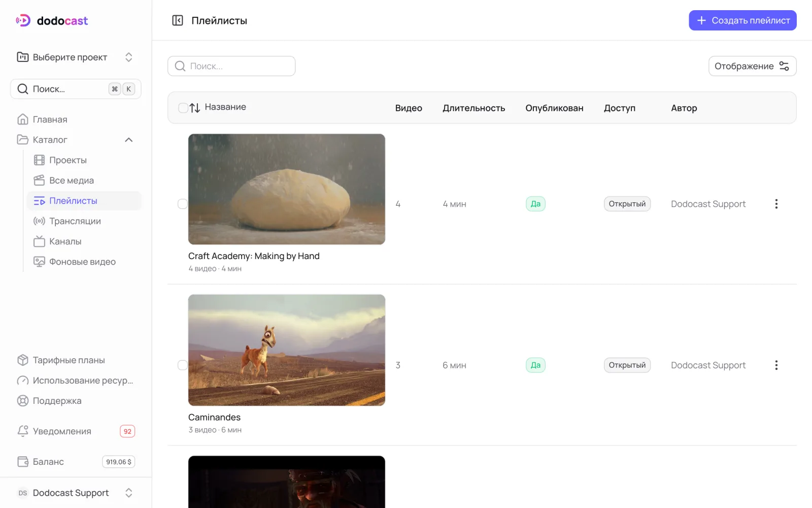Toggle the select-all checkbox in table header
The height and width of the screenshot is (508, 812).
[x=183, y=108]
